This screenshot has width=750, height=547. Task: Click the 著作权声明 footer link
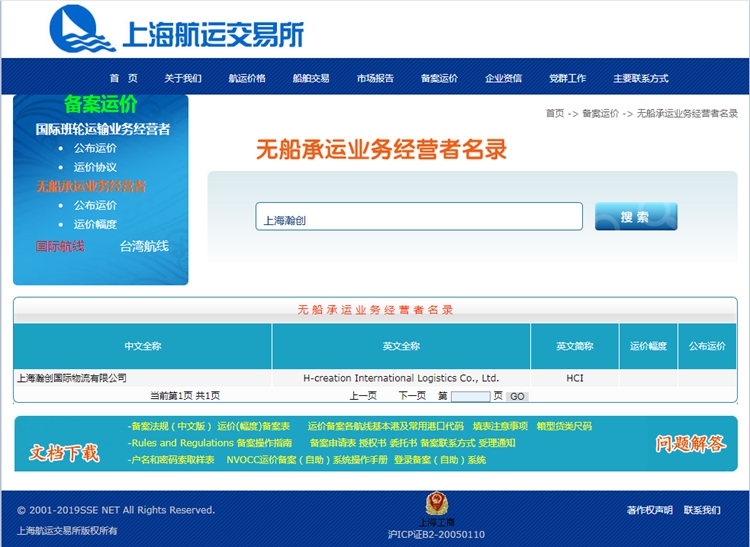tap(650, 510)
